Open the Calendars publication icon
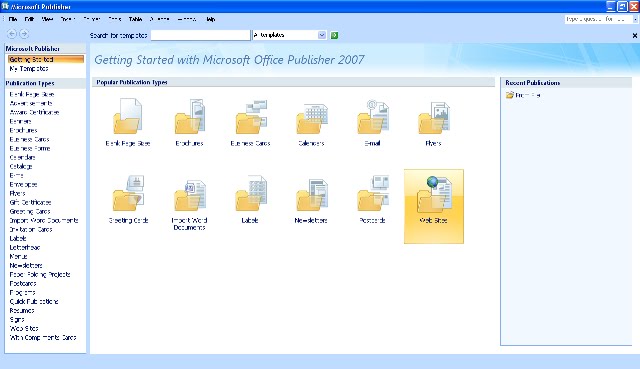Screen dimensions: 640x369 tap(311, 118)
